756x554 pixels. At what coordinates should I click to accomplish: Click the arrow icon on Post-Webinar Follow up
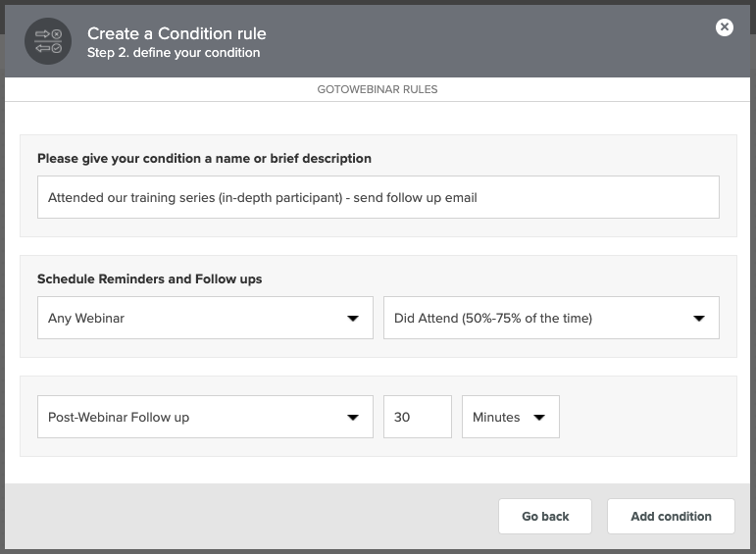click(353, 418)
